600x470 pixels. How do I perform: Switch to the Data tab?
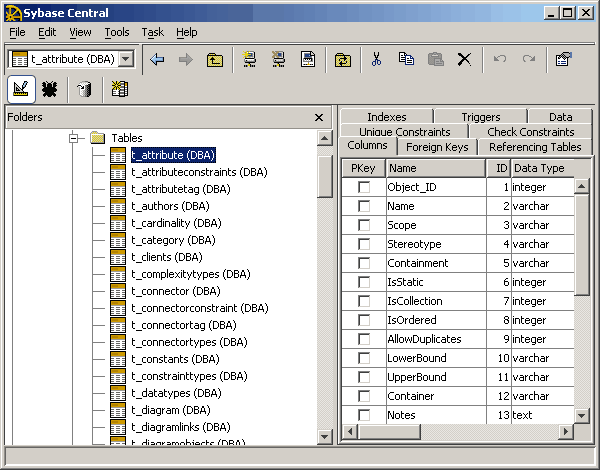(x=561, y=117)
